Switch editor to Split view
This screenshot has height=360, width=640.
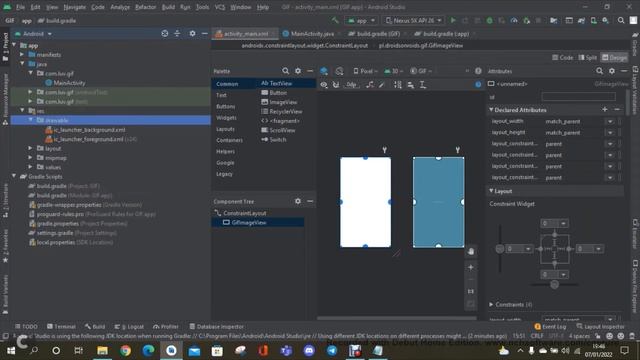(x=588, y=58)
